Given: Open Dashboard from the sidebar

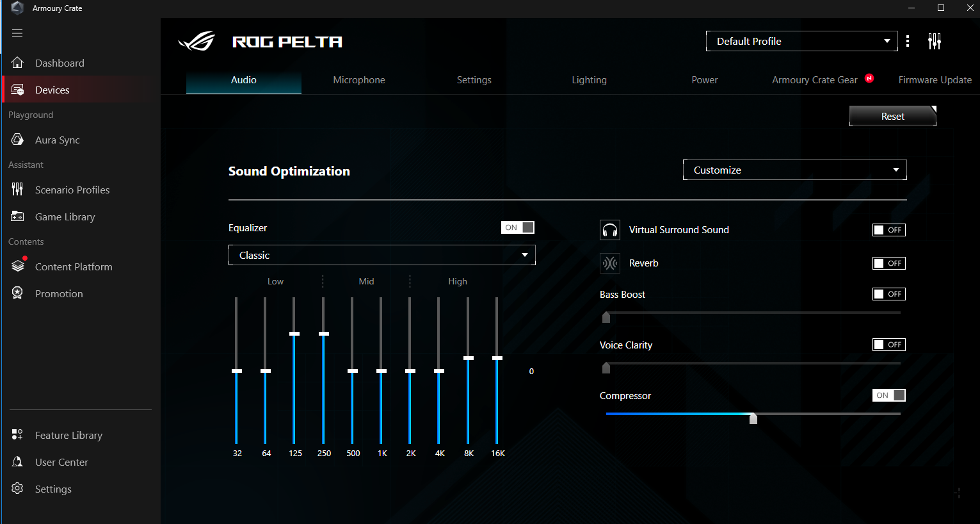Looking at the screenshot, I should pyautogui.click(x=81, y=63).
